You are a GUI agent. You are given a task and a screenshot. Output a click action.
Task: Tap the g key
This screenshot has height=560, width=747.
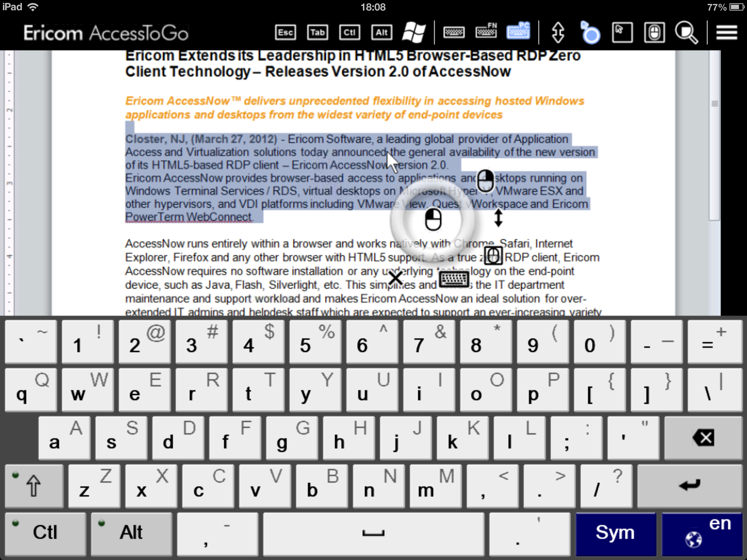292,437
